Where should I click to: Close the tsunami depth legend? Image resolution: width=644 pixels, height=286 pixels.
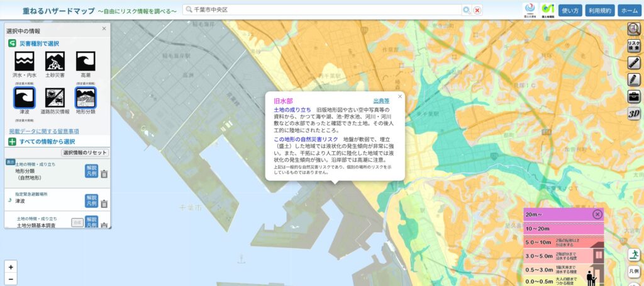coord(597,214)
